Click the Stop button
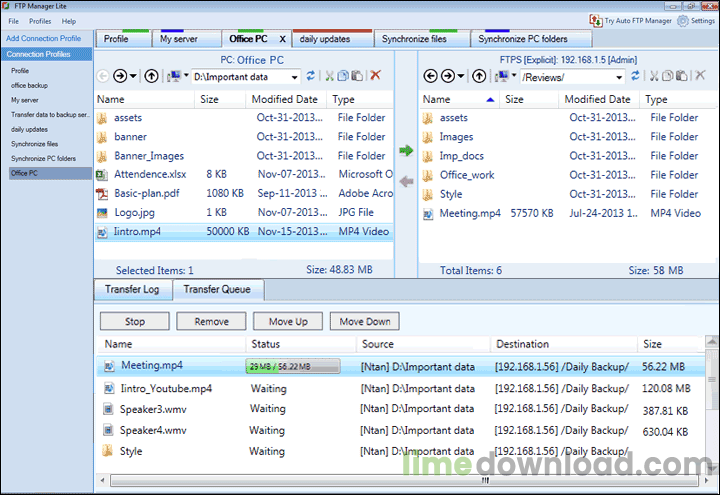The width and height of the screenshot is (720, 495). coord(135,321)
